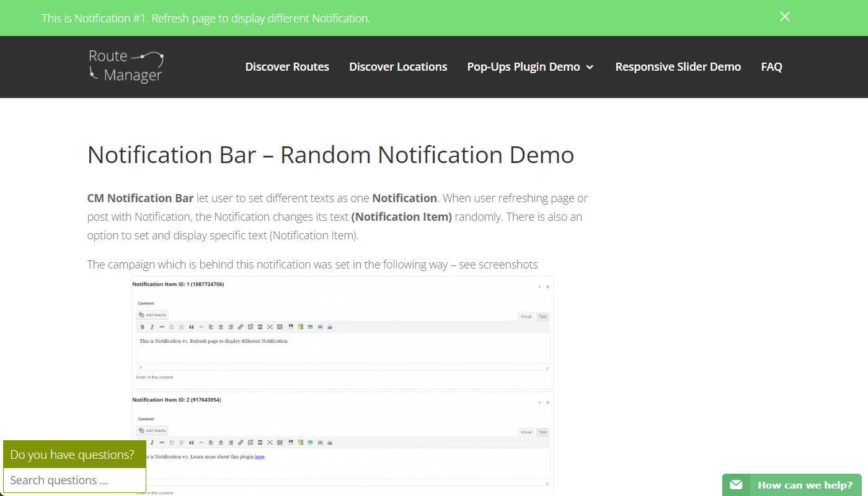Image resolution: width=868 pixels, height=496 pixels.
Task: Click Align right icon in Item ID: 1 editor
Action: [231, 327]
